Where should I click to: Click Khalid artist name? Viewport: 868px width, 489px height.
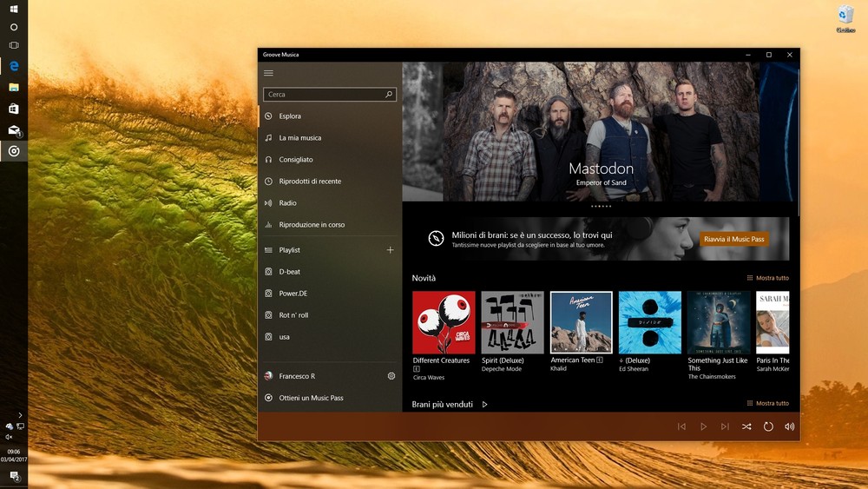(558, 368)
